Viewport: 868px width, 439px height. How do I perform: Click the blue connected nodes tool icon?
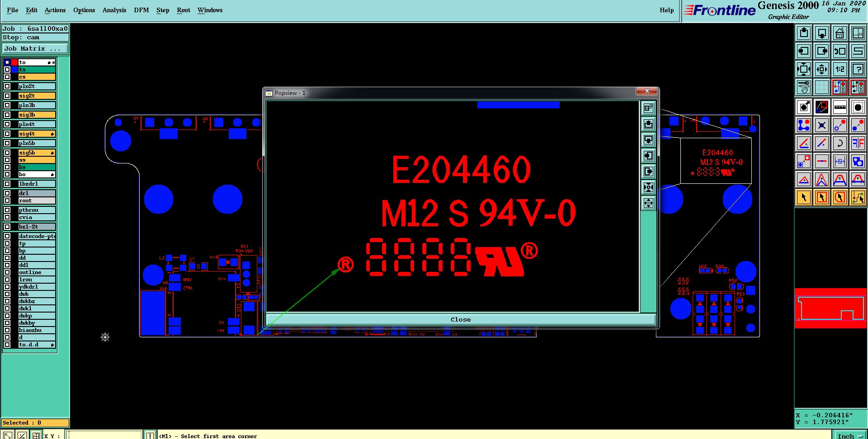click(804, 125)
